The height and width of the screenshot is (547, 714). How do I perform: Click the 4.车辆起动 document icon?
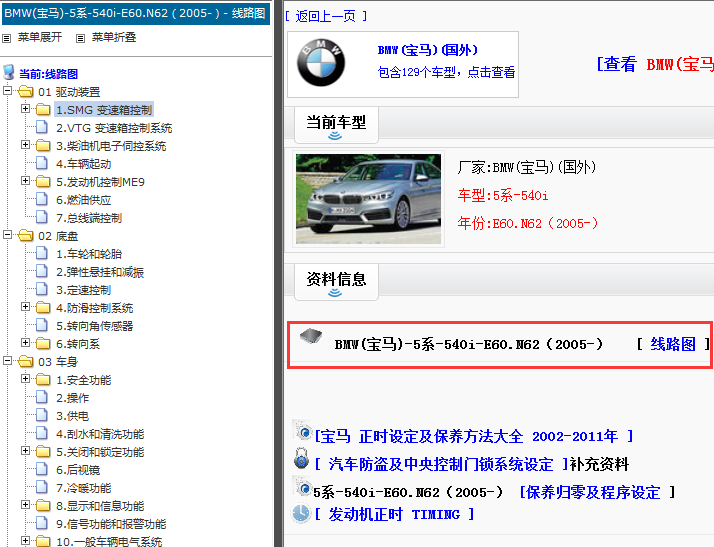(41, 164)
